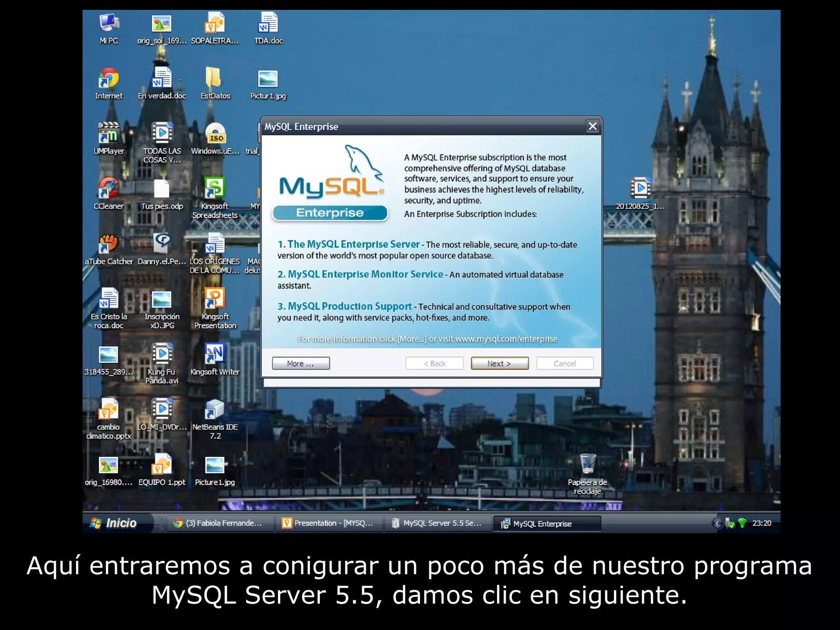The width and height of the screenshot is (840, 630).
Task: Click the safely remove hardware tray icon
Action: tap(730, 523)
